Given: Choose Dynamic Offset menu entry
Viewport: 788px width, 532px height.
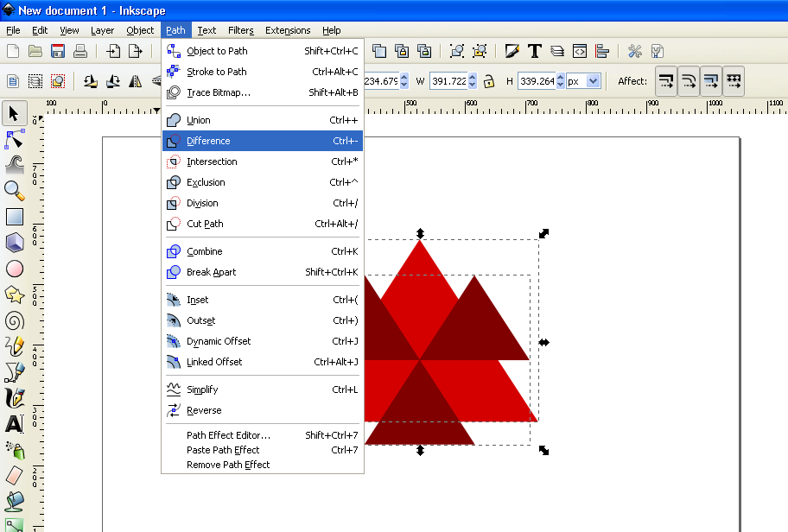Looking at the screenshot, I should coord(263,341).
